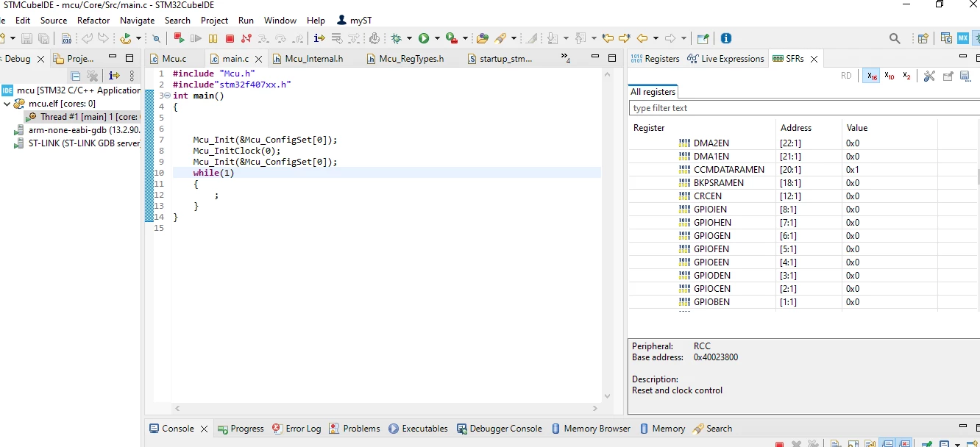
Task: Open the File menu (partially shown Edit neighbor) — Edit
Action: [x=23, y=21]
